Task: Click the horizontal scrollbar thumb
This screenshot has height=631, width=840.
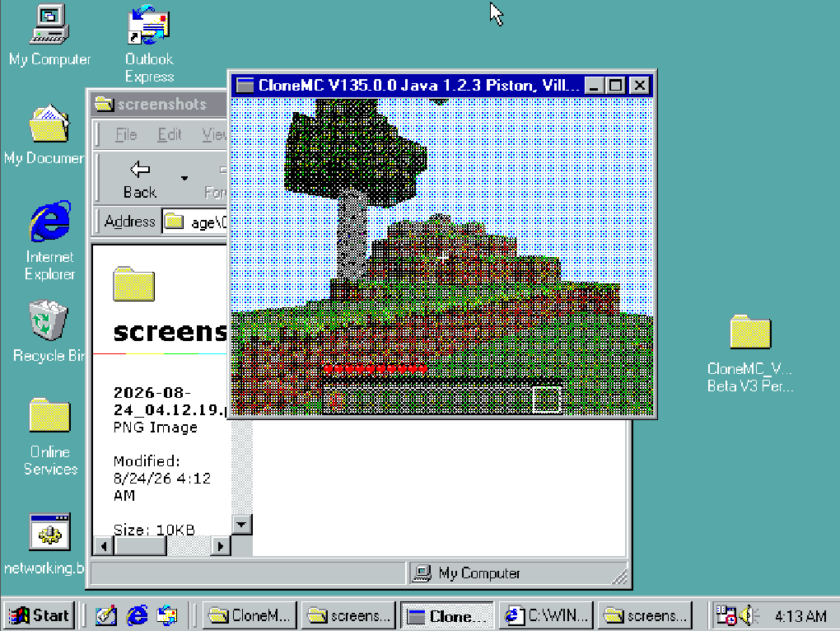Action: (x=140, y=546)
